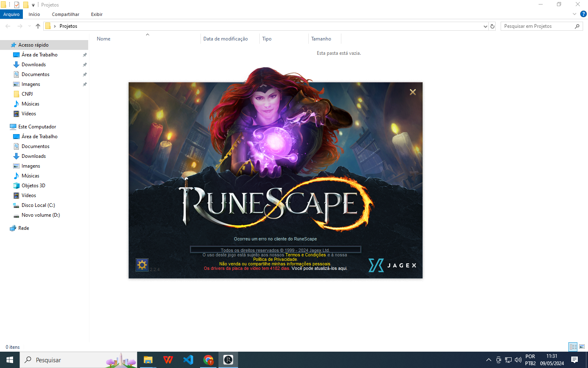The height and width of the screenshot is (368, 588).
Task: Open Quick Access Toolbar customize dropdown
Action: 33,5
